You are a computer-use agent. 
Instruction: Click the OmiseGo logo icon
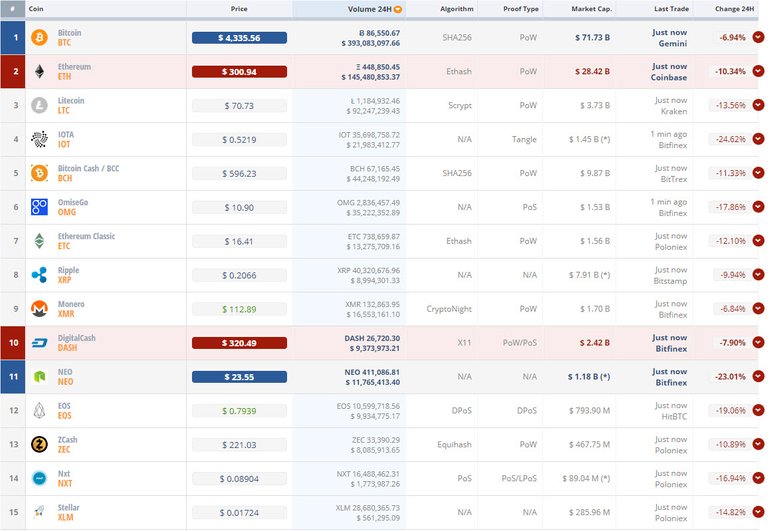point(39,207)
